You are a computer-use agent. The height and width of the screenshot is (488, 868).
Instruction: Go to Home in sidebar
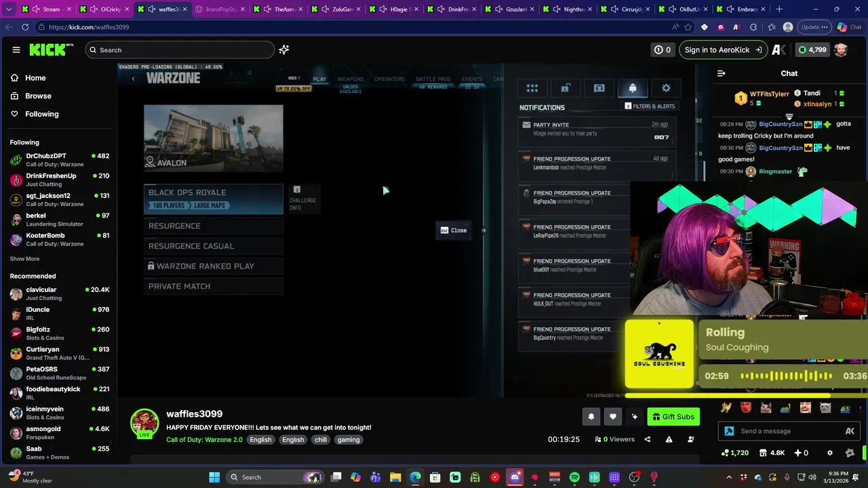pyautogui.click(x=35, y=78)
